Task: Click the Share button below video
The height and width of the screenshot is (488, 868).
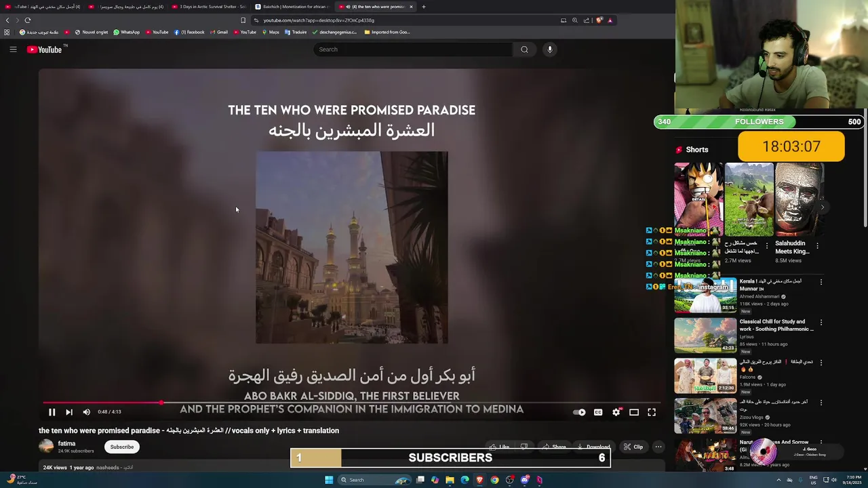Action: 554,447
